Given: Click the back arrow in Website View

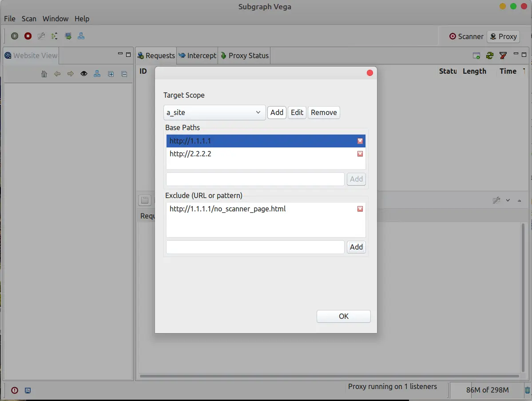Looking at the screenshot, I should click(x=57, y=74).
